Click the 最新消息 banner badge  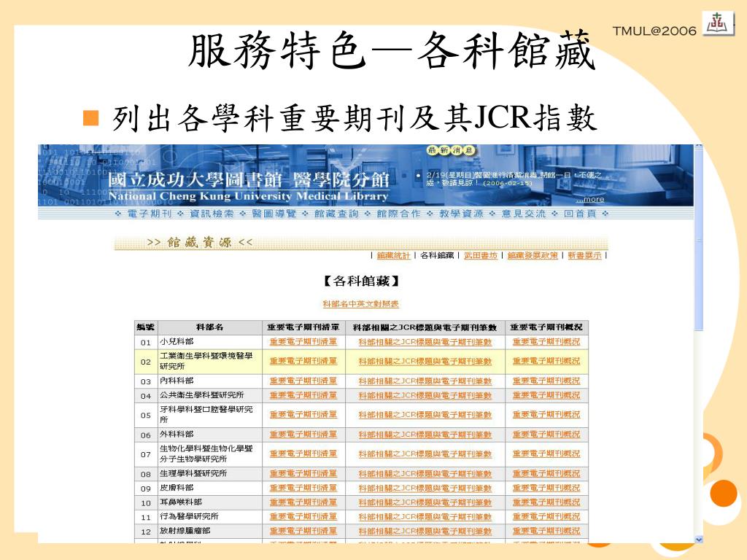pos(451,150)
